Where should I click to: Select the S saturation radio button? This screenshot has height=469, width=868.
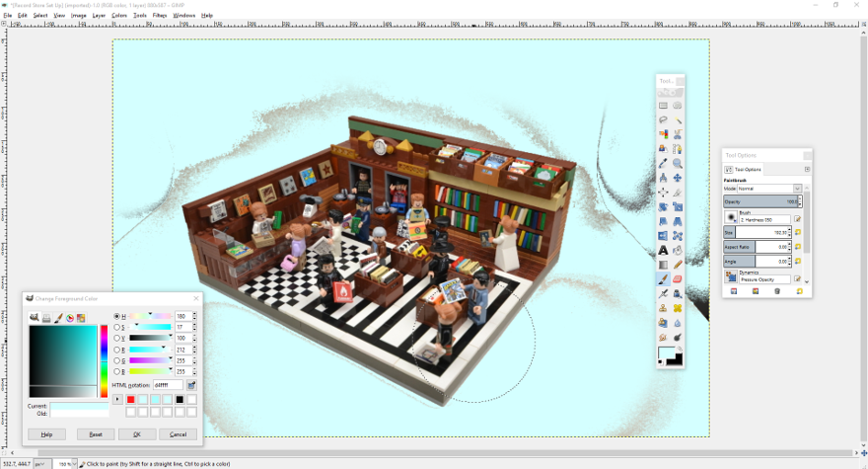[117, 327]
